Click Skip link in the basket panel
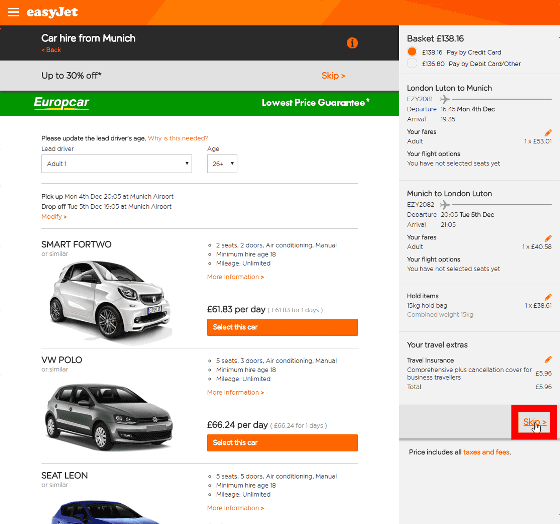 [534, 422]
